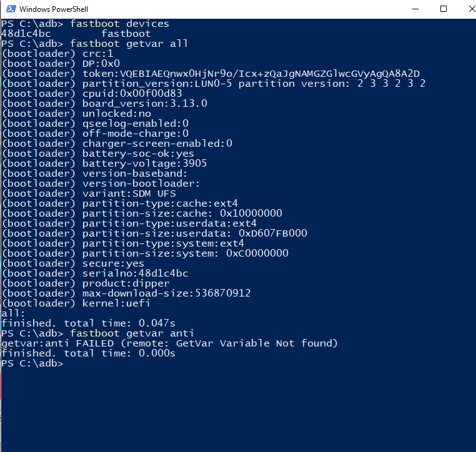Click the "battery-voltage:3905" line
Image resolution: width=476 pixels, height=452 pixels.
144,164
